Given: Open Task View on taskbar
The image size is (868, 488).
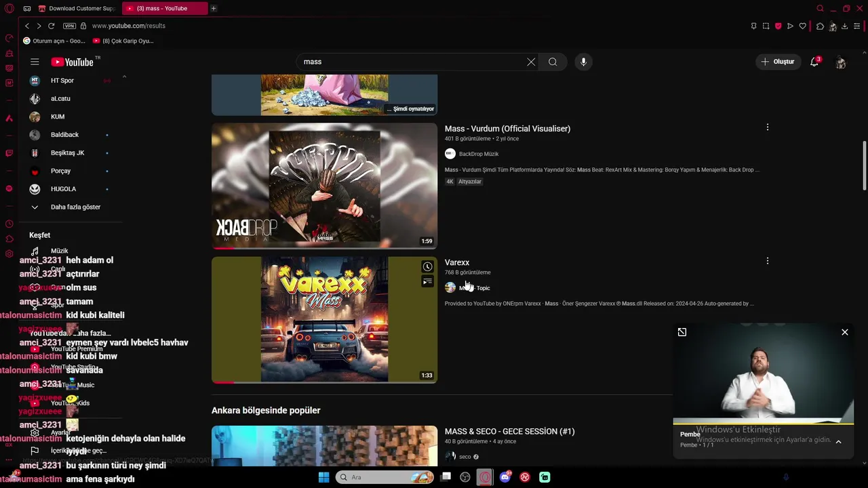Looking at the screenshot, I should (446, 477).
